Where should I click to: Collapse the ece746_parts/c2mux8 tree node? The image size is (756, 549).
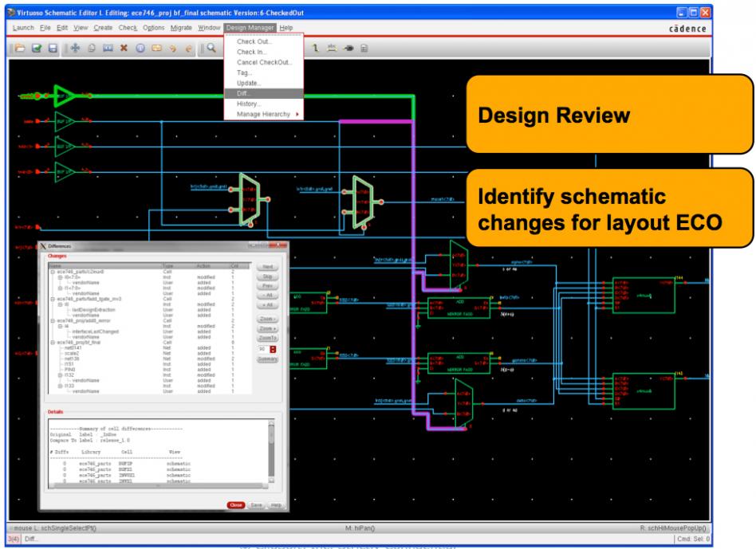click(x=53, y=272)
